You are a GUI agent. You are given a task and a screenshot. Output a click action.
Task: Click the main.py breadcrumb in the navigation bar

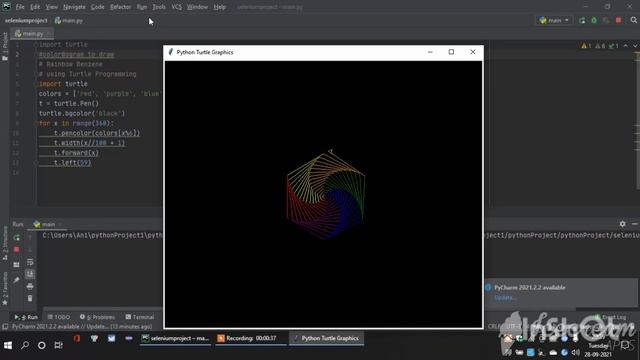(x=69, y=20)
